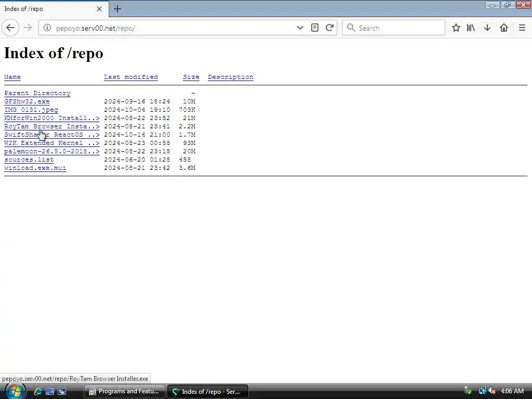The image size is (532, 399).
Task: Download GFShw32.exe file
Action: pos(27,101)
